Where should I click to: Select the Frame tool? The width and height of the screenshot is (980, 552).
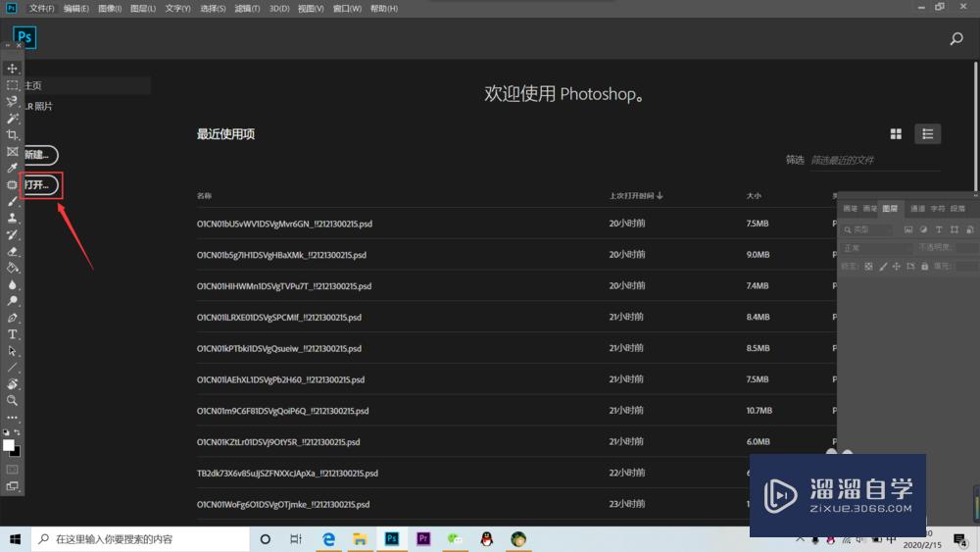(12, 151)
